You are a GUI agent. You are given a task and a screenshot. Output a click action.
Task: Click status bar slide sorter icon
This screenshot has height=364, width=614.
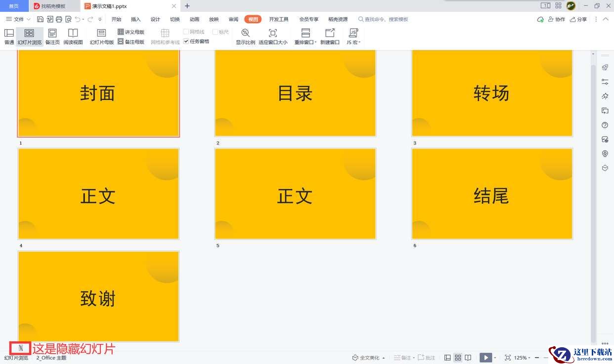[x=458, y=358]
